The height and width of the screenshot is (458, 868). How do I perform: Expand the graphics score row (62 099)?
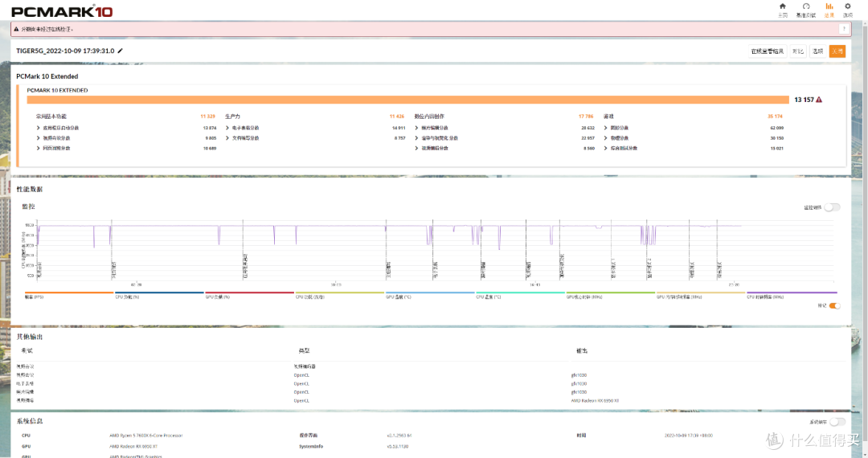click(x=694, y=128)
